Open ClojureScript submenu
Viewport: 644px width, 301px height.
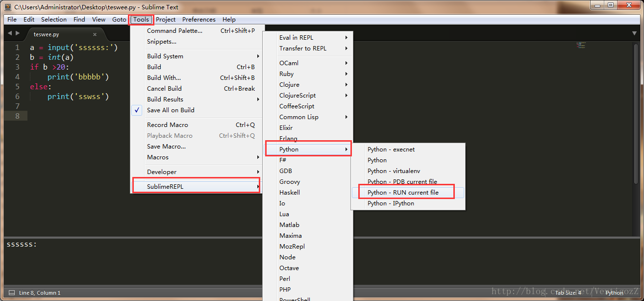pos(308,96)
